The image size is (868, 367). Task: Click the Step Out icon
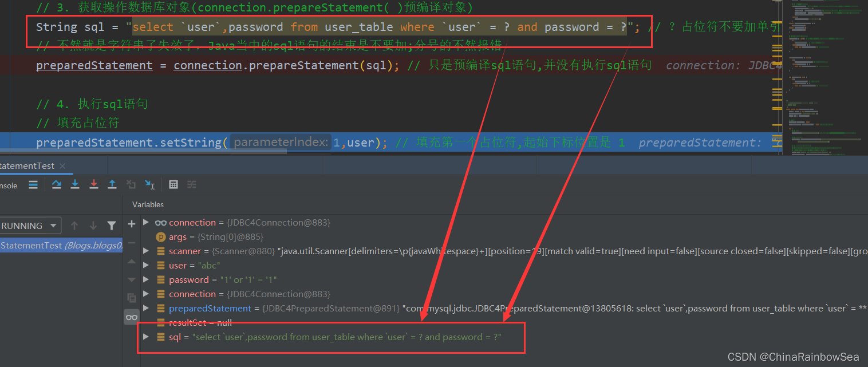click(112, 184)
